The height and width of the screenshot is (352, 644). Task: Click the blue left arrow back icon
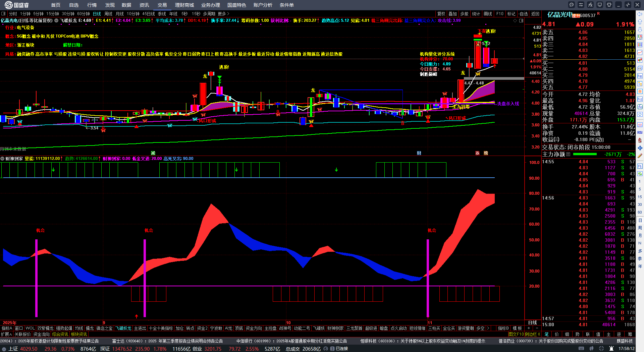click(x=640, y=14)
